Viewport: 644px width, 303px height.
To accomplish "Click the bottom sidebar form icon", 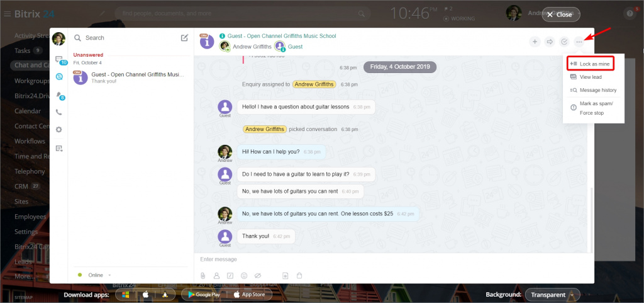I will pyautogui.click(x=58, y=148).
